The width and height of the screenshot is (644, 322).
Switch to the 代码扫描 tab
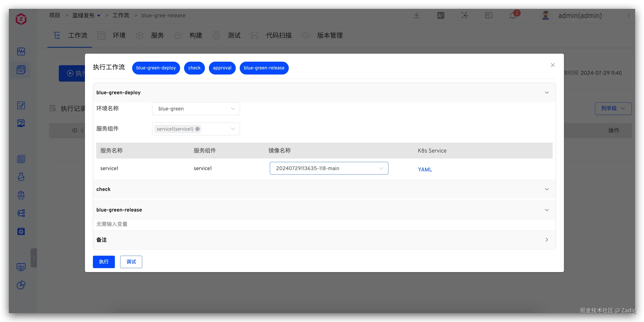point(279,35)
